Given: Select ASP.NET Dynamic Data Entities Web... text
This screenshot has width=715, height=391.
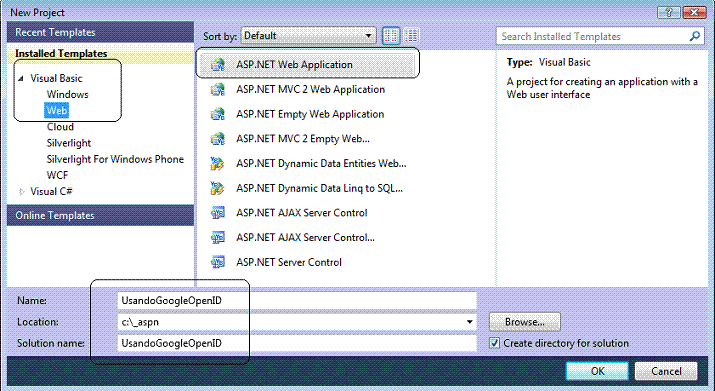Looking at the screenshot, I should (x=321, y=163).
